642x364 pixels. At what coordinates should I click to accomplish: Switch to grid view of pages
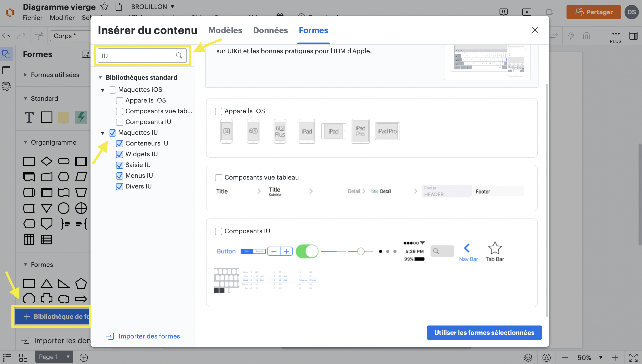click(x=23, y=357)
